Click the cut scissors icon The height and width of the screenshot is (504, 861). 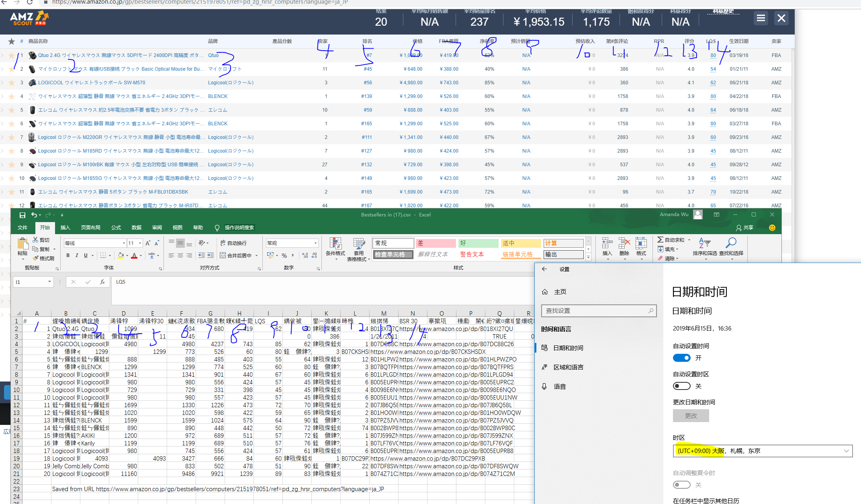36,240
